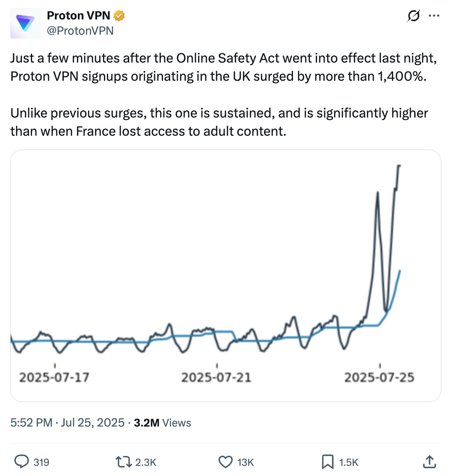The height and width of the screenshot is (476, 451).
Task: Like the tweet with the heart icon
Action: (x=226, y=462)
